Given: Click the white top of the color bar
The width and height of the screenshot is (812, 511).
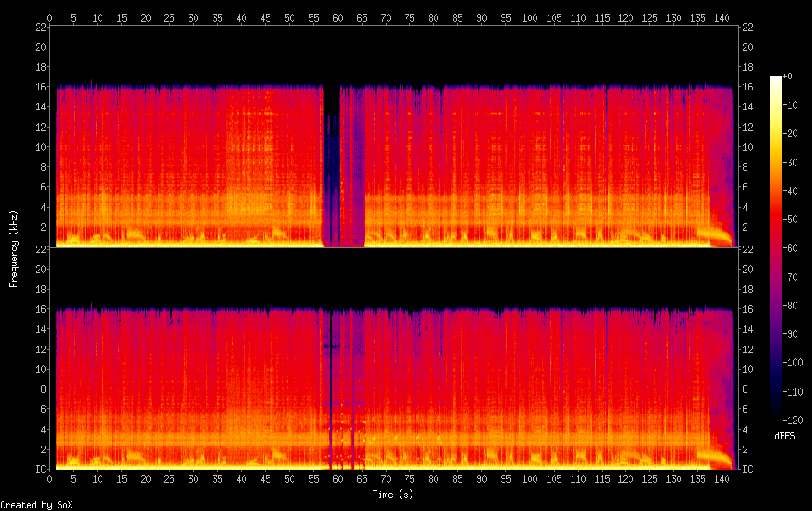Looking at the screenshot, I should click(776, 79).
